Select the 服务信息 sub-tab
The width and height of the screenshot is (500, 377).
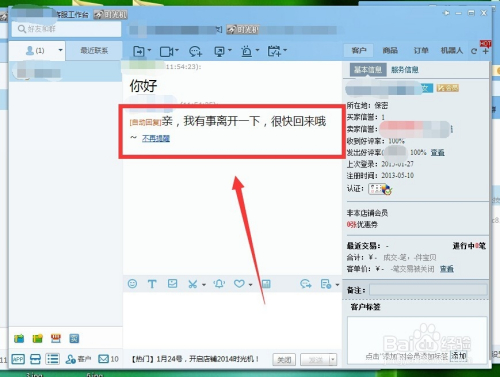click(x=405, y=70)
